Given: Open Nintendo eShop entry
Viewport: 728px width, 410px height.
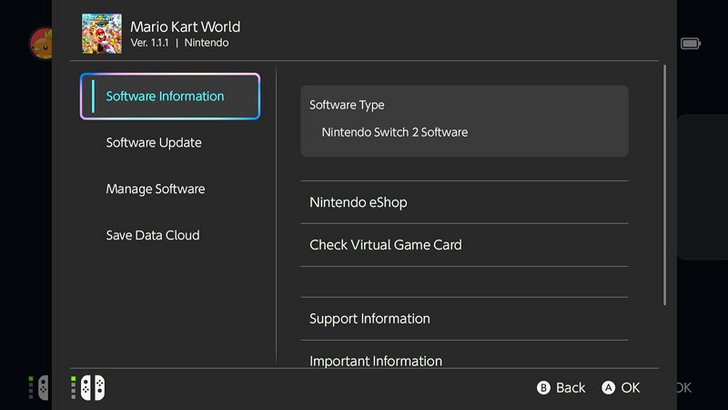Looking at the screenshot, I should pos(464,202).
